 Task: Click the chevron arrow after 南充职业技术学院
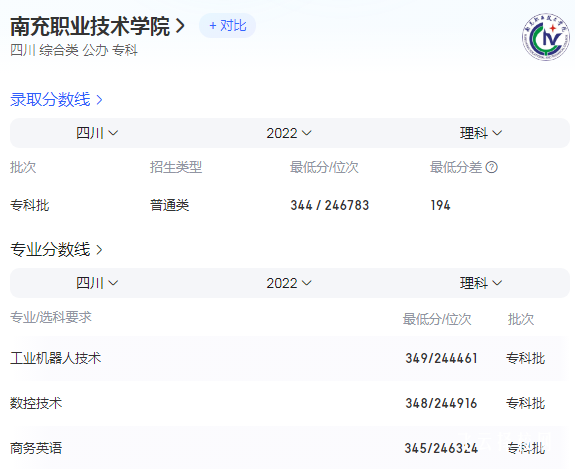click(180, 26)
